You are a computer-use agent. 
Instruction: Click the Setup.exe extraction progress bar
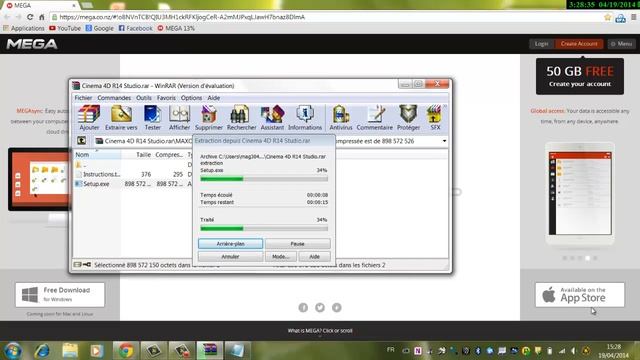coord(264,179)
